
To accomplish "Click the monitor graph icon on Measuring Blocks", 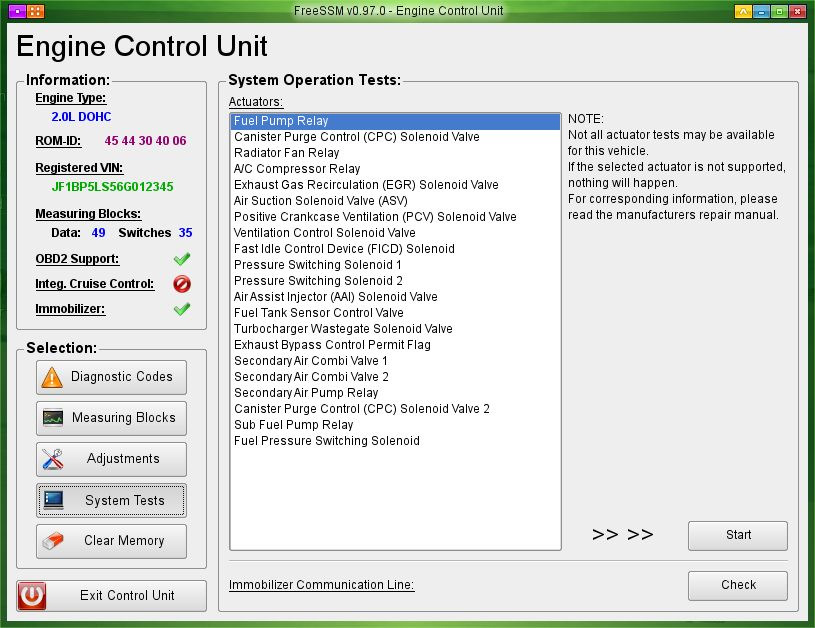I will click(53, 418).
